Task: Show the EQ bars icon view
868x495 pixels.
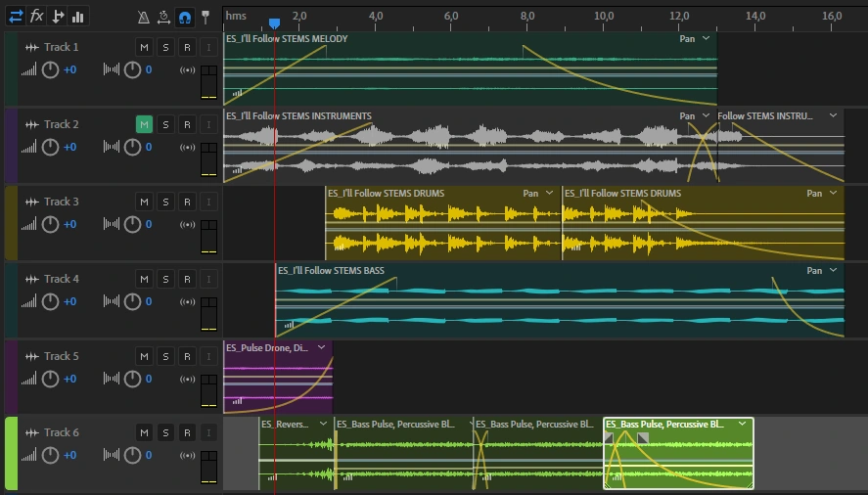Action: (78, 16)
